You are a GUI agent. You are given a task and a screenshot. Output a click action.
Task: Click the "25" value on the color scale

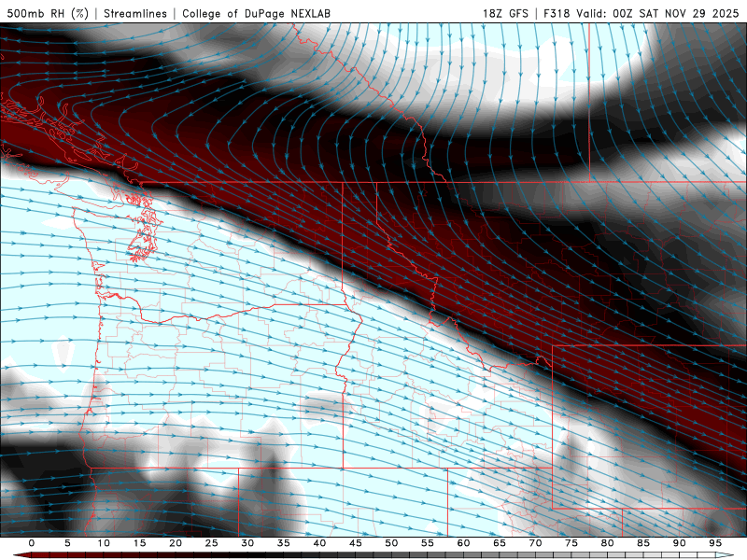click(211, 543)
